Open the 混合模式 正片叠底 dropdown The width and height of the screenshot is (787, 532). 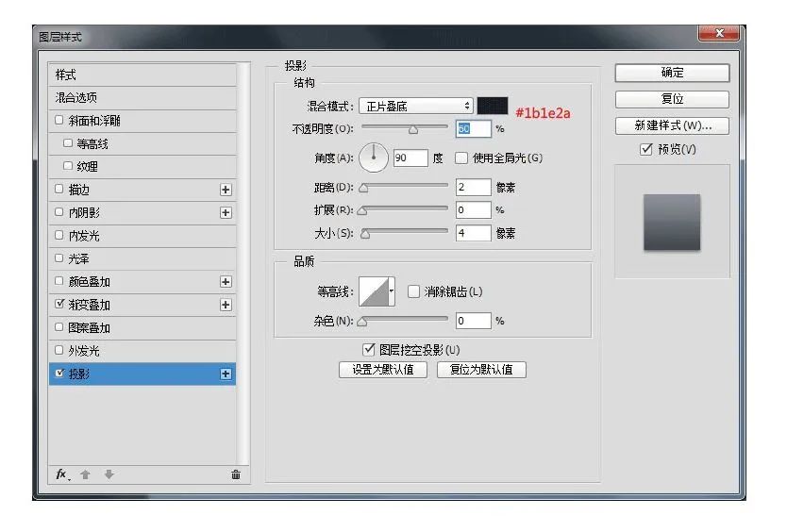[x=416, y=106]
